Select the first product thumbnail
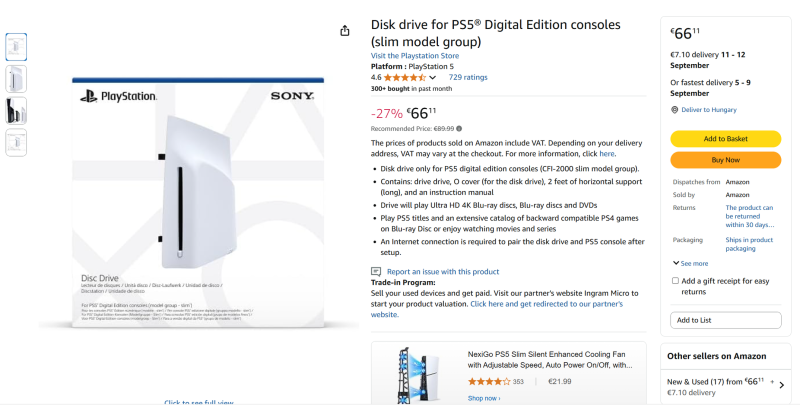Screen dimensions: 800x418 coord(17,47)
